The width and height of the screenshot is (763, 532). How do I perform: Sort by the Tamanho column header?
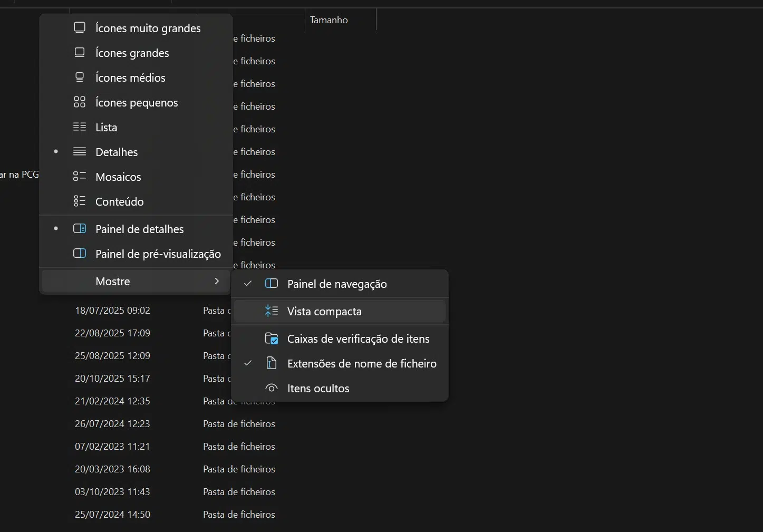pyautogui.click(x=329, y=20)
